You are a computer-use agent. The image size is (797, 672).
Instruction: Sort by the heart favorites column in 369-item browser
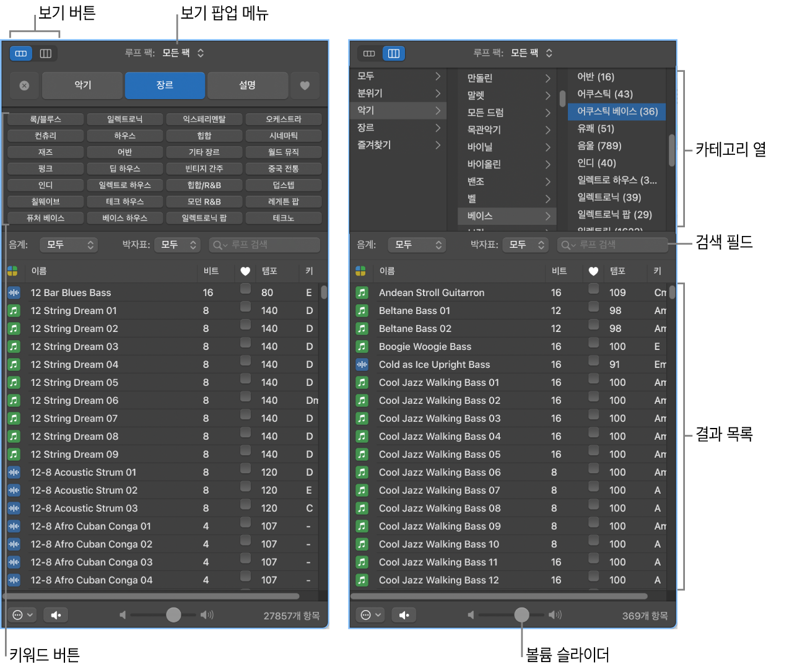[593, 271]
